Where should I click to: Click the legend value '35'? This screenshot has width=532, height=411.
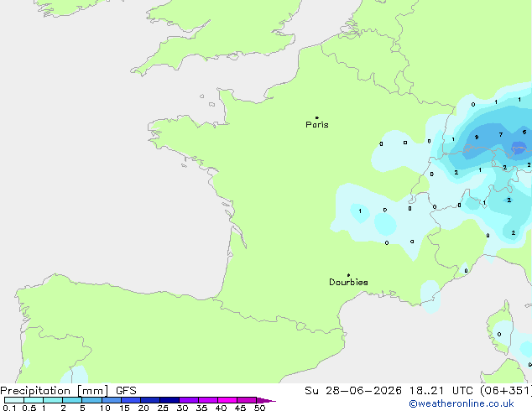coord(201,408)
